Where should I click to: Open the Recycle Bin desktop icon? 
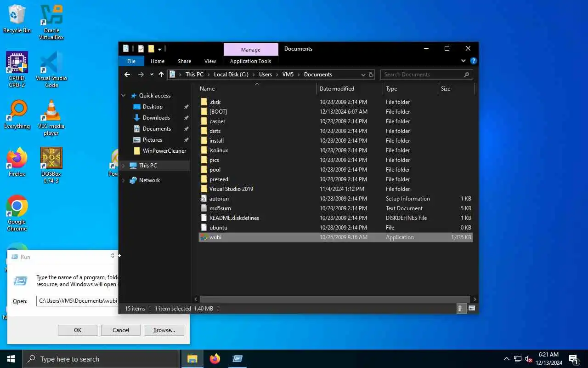click(x=17, y=18)
